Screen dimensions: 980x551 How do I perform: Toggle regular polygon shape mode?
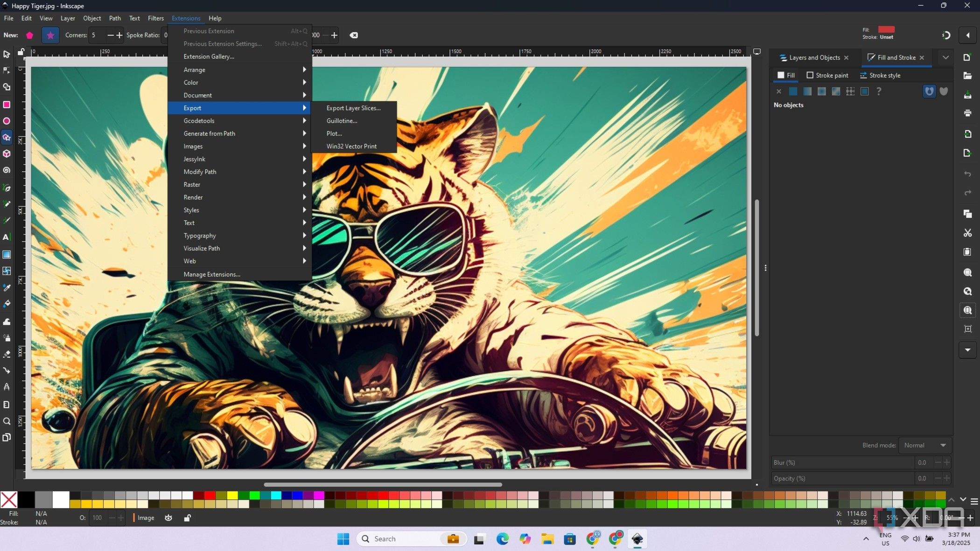pos(30,35)
